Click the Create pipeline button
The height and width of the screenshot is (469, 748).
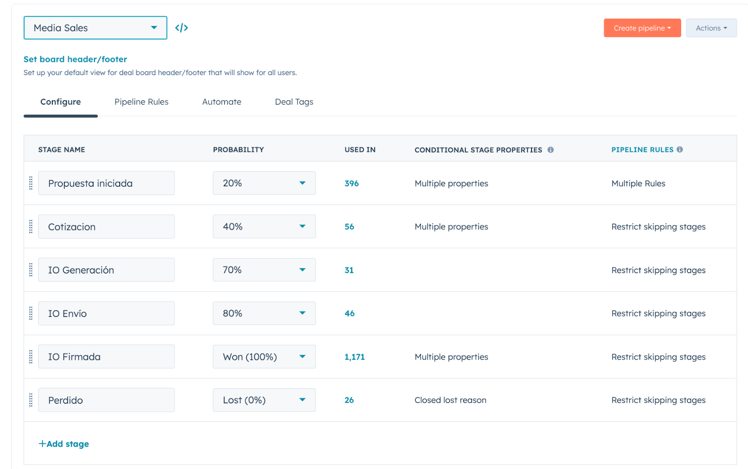(642, 28)
